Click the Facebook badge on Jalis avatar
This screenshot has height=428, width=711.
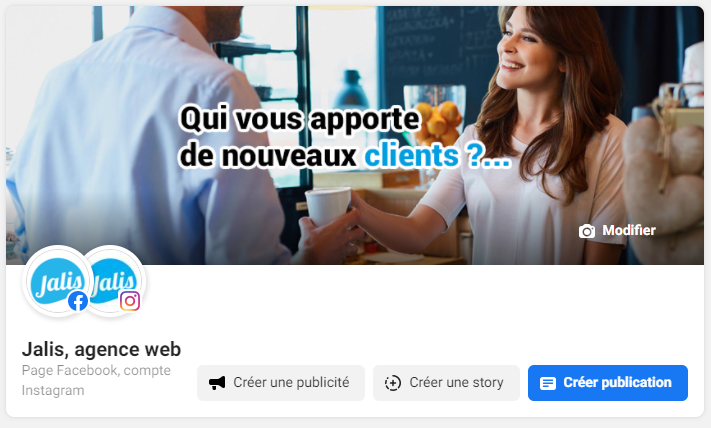pyautogui.click(x=78, y=301)
